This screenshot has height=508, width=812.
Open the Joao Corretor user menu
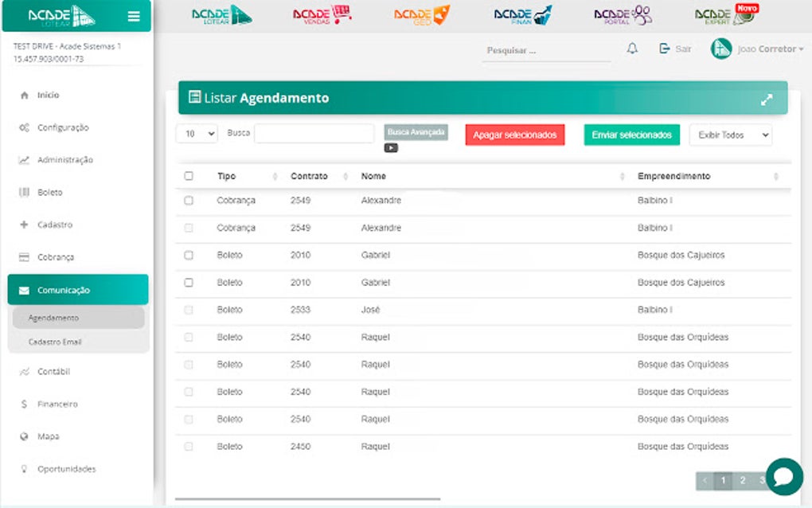click(x=757, y=49)
